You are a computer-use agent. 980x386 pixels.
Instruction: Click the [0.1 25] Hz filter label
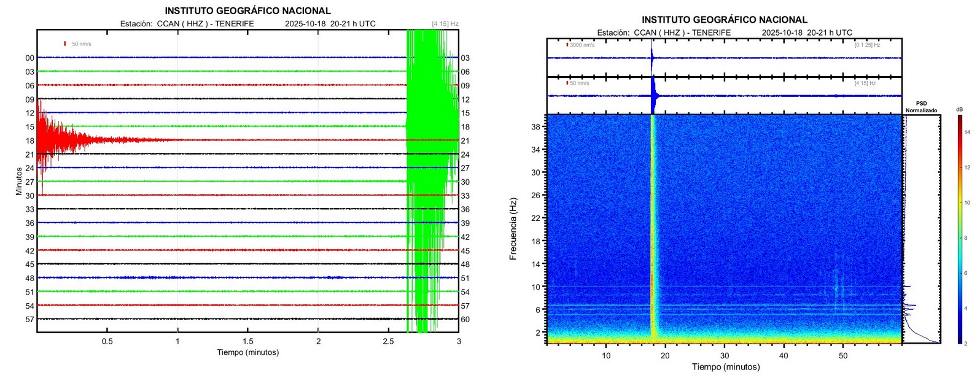pos(867,45)
